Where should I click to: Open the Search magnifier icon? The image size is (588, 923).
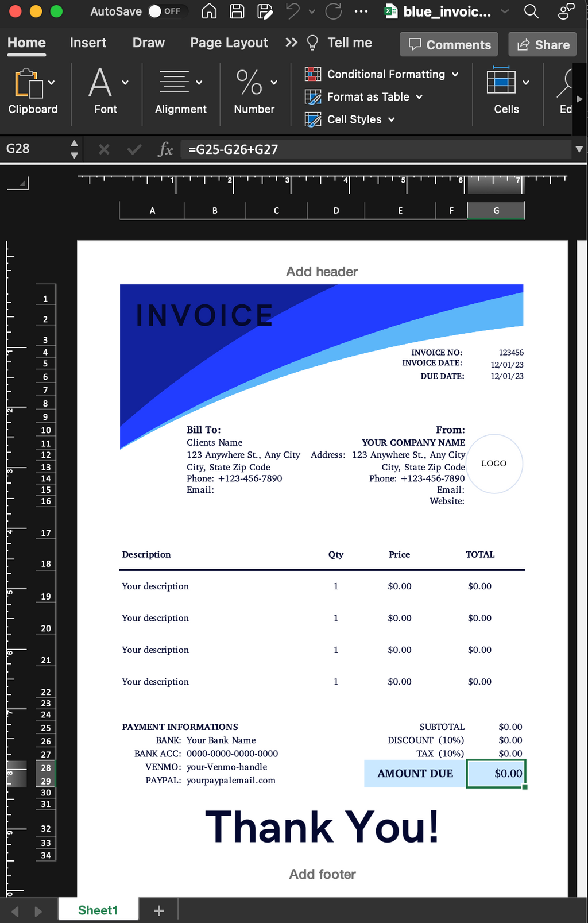point(531,11)
